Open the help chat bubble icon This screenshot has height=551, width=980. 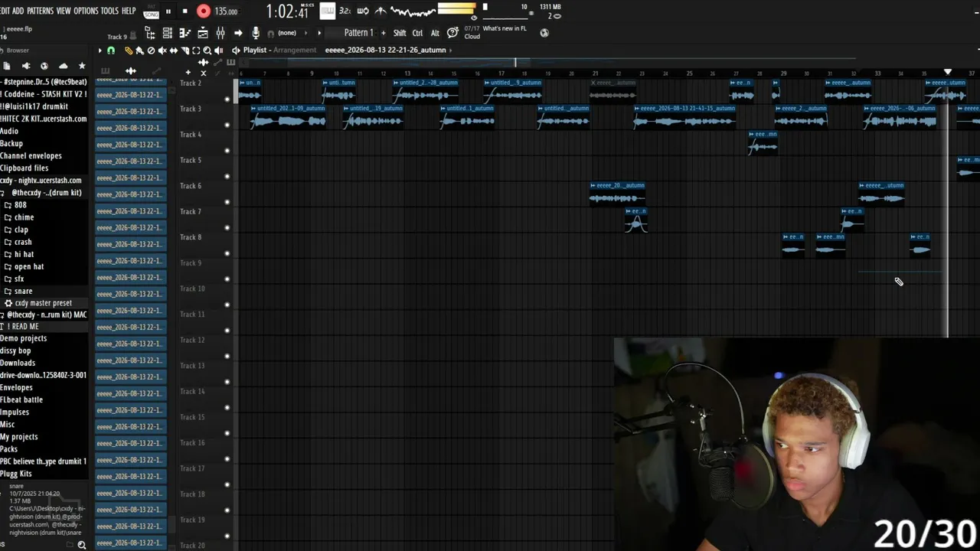pos(452,33)
